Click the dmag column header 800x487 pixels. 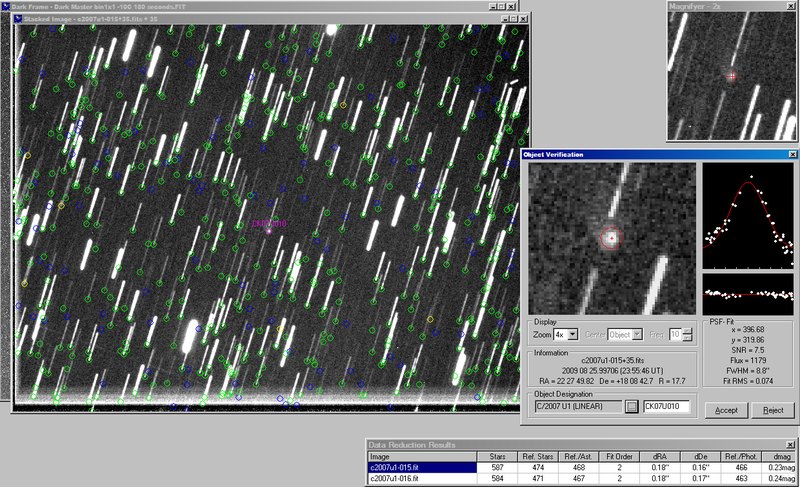[781, 456]
